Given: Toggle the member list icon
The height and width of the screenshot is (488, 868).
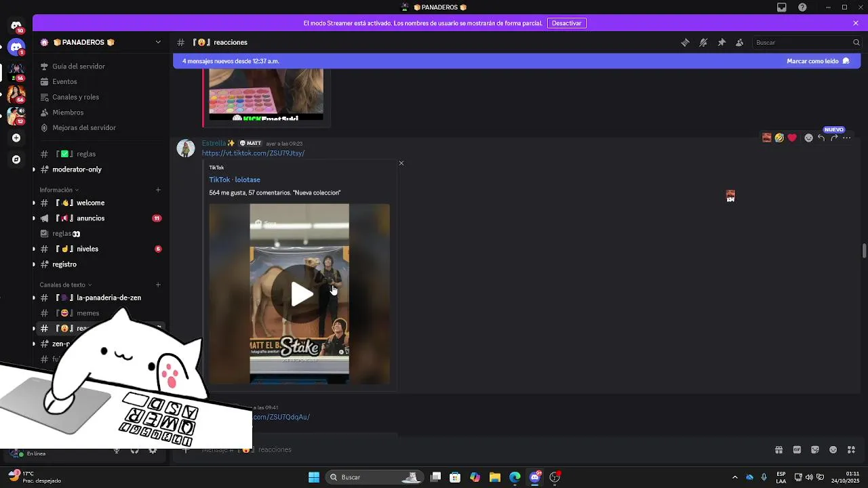Looking at the screenshot, I should tap(740, 42).
